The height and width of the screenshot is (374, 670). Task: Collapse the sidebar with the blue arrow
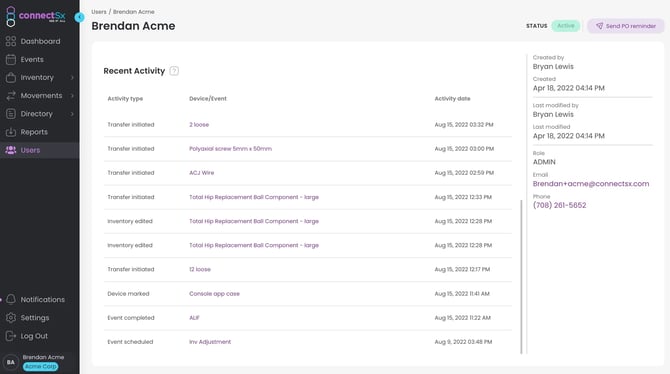[x=79, y=17]
